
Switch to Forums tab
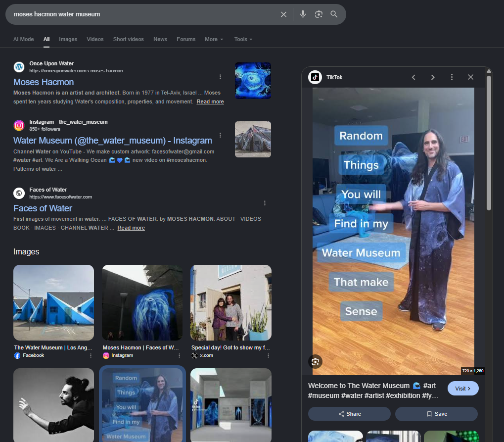pyautogui.click(x=186, y=39)
